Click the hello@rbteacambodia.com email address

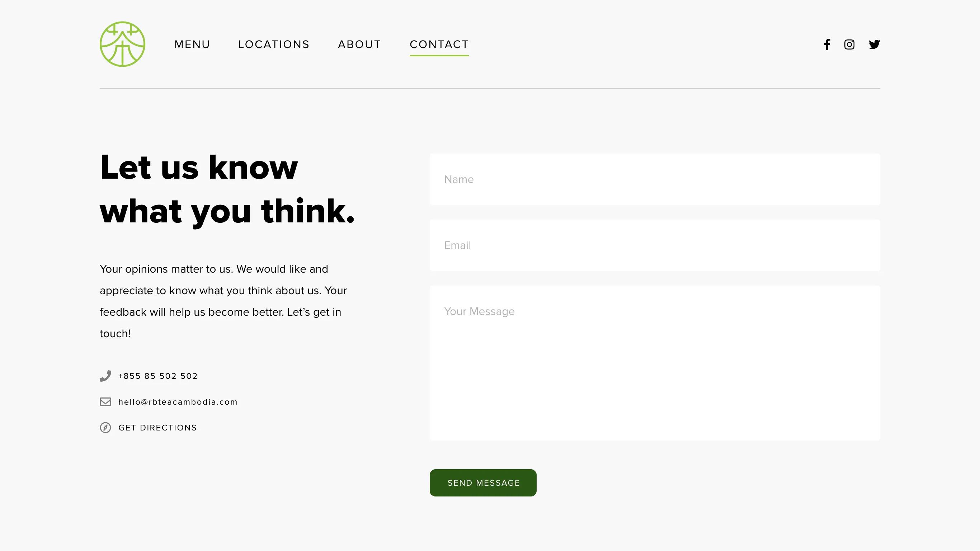tap(178, 402)
